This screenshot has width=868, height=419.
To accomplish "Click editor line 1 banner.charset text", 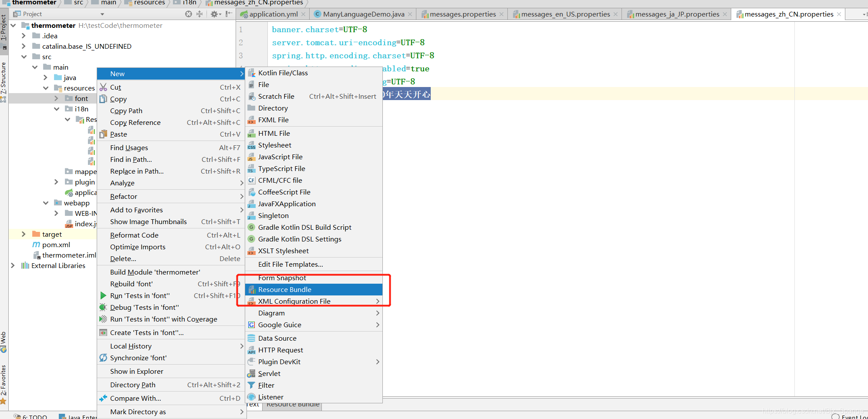I will [319, 30].
